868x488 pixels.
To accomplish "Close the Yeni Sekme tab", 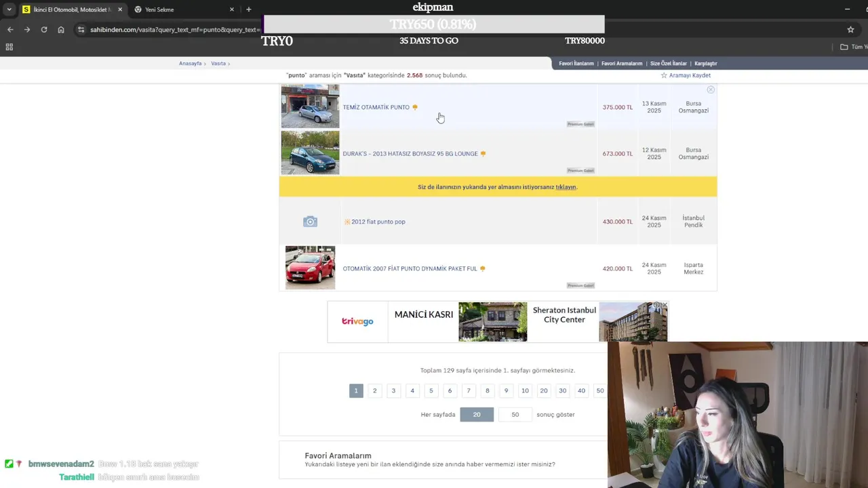I will point(232,9).
